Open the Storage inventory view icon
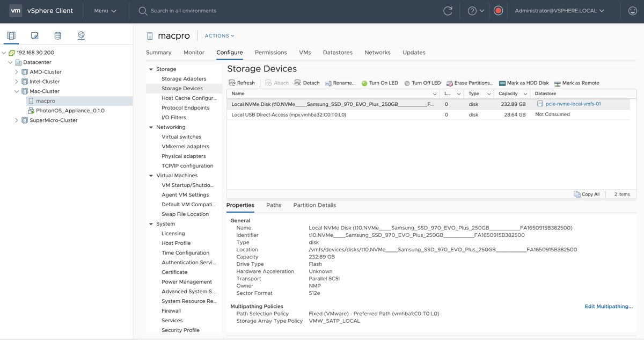 pyautogui.click(x=57, y=36)
